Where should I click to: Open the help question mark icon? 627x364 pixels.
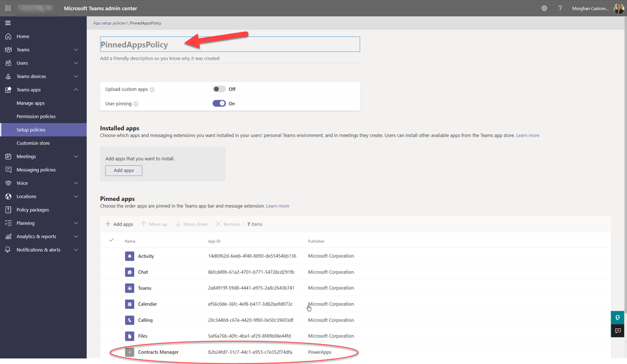[x=560, y=8]
